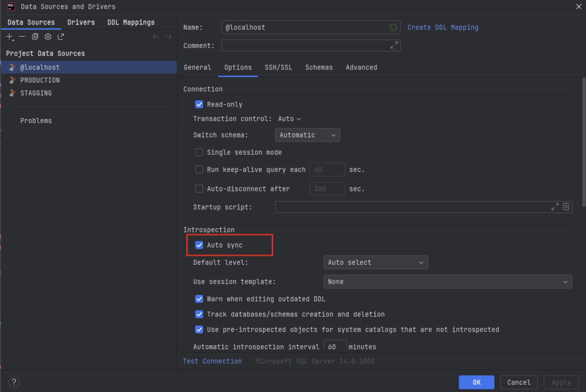The width and height of the screenshot is (586, 392).
Task: Enable Run keep-alive query checkbox
Action: pos(199,169)
